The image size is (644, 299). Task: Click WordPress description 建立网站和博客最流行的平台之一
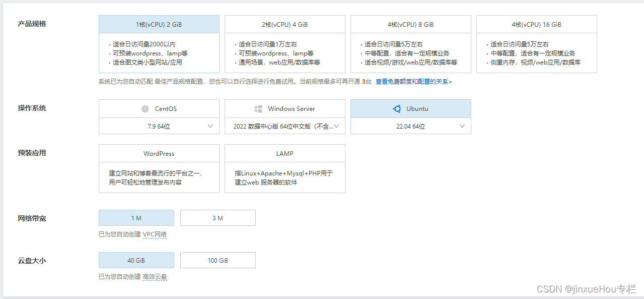click(x=155, y=173)
